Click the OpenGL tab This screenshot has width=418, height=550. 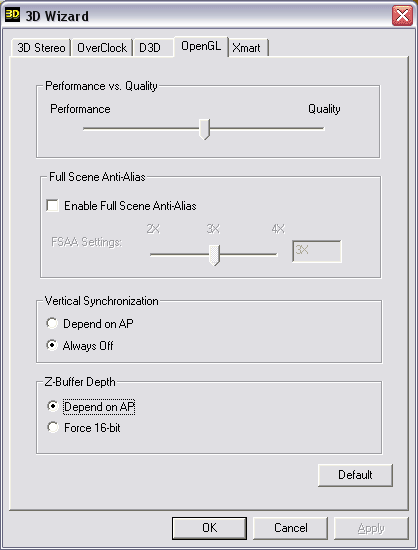(201, 46)
